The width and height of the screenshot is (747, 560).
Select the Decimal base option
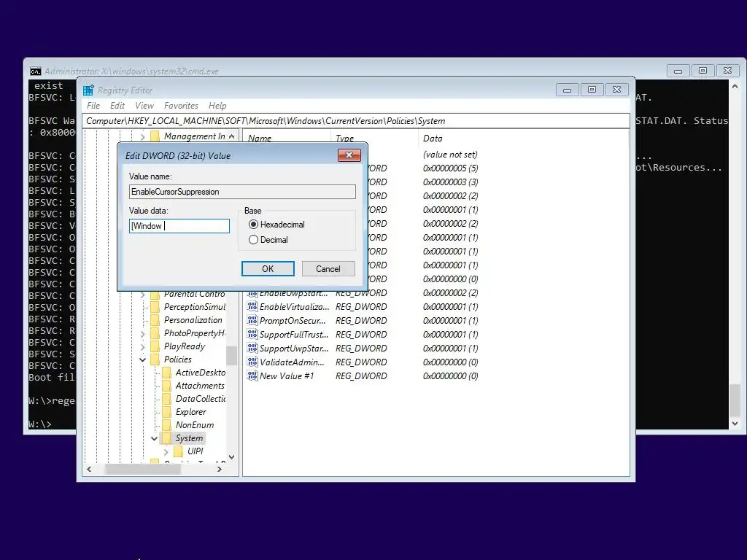tap(253, 239)
